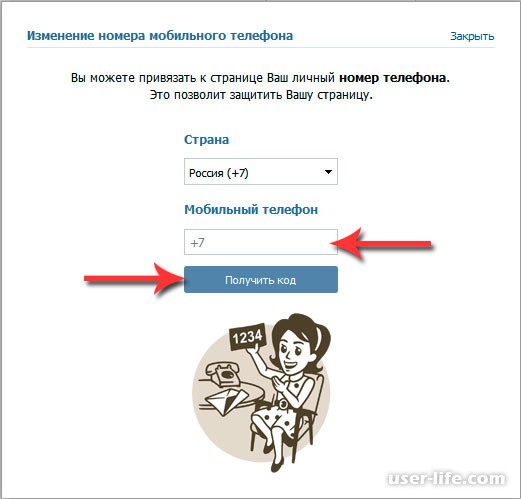Close the dialog with the Закрыть link

click(x=472, y=36)
